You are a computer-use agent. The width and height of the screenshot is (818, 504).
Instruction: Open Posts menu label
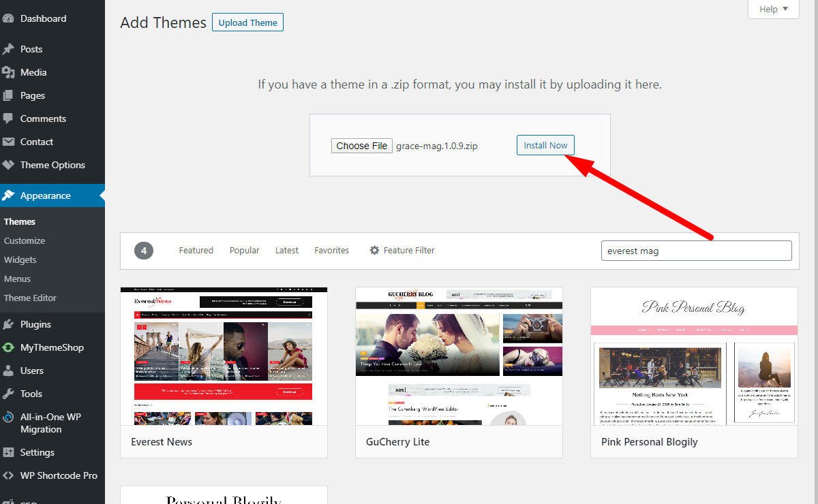tap(31, 49)
